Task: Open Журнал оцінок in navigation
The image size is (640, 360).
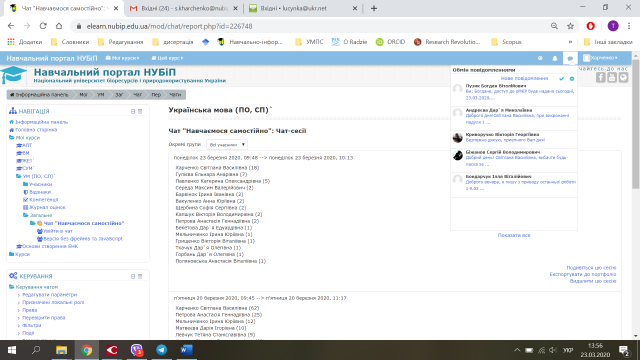Action: 47,207
